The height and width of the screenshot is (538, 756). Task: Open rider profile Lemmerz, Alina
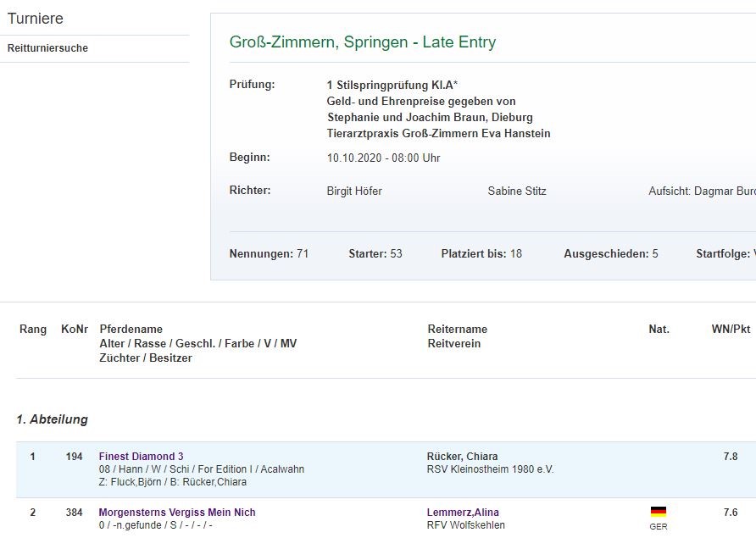tap(462, 513)
